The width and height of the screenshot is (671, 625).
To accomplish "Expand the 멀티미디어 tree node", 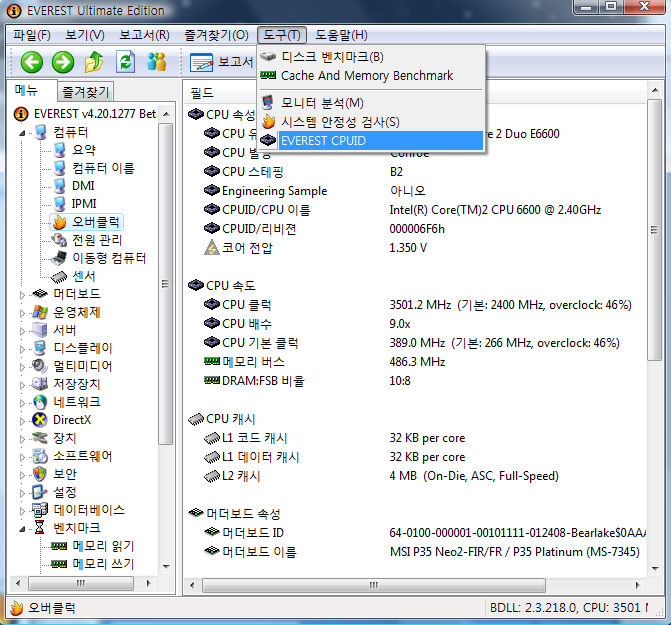I will (22, 367).
